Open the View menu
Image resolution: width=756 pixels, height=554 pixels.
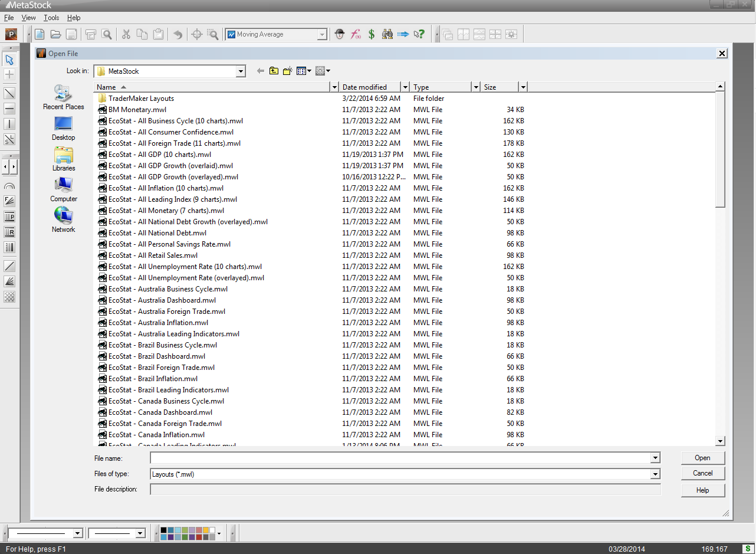click(x=28, y=18)
